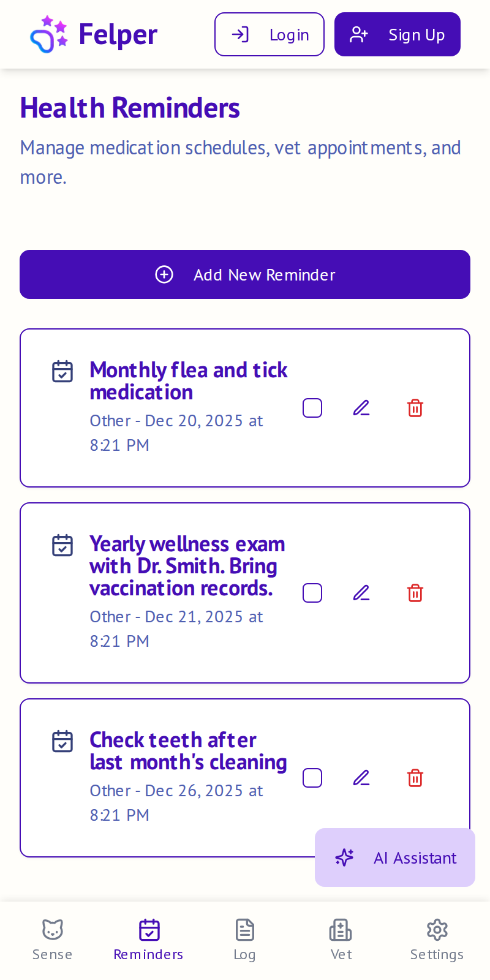
Task: Open the Settings tab
Action: pyautogui.click(x=437, y=940)
